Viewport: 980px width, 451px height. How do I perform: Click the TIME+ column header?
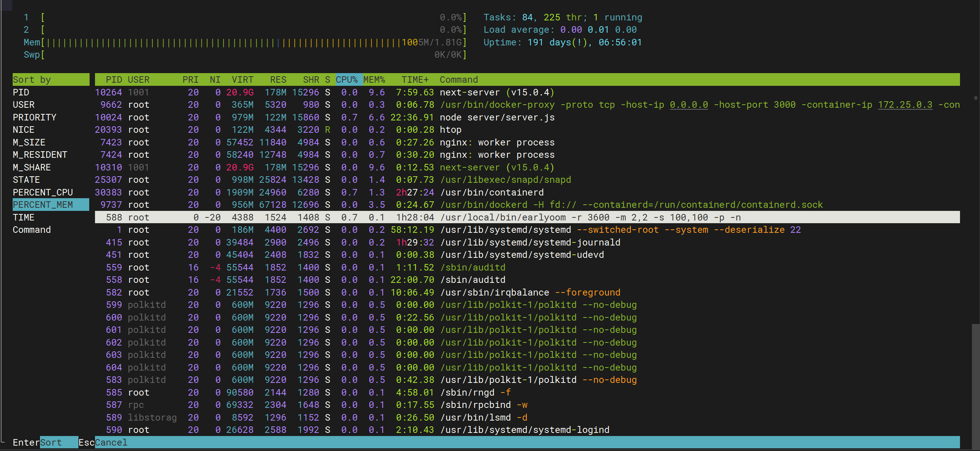(415, 80)
